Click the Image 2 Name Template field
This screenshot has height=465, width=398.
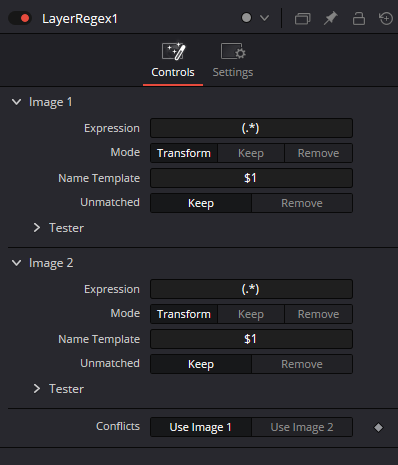click(x=251, y=339)
